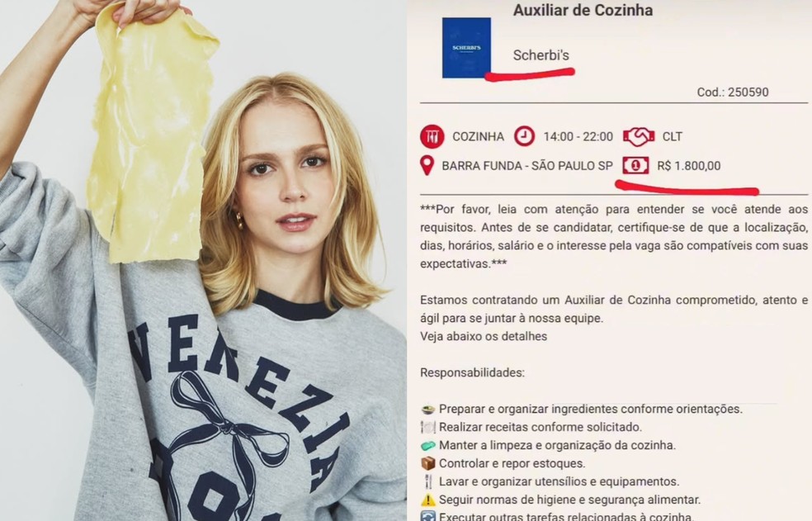Click the Auxiliar de Cozinha job title
Screen dimensions: 812x521
pos(583,10)
